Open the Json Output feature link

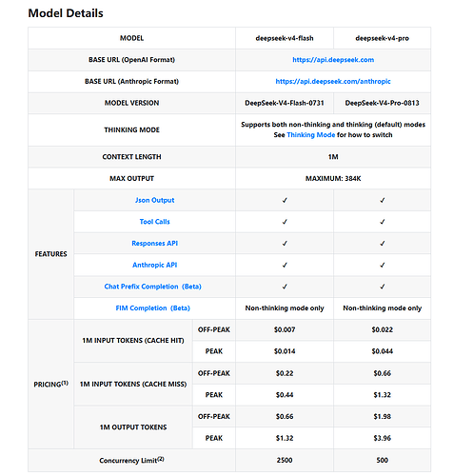tap(154, 200)
